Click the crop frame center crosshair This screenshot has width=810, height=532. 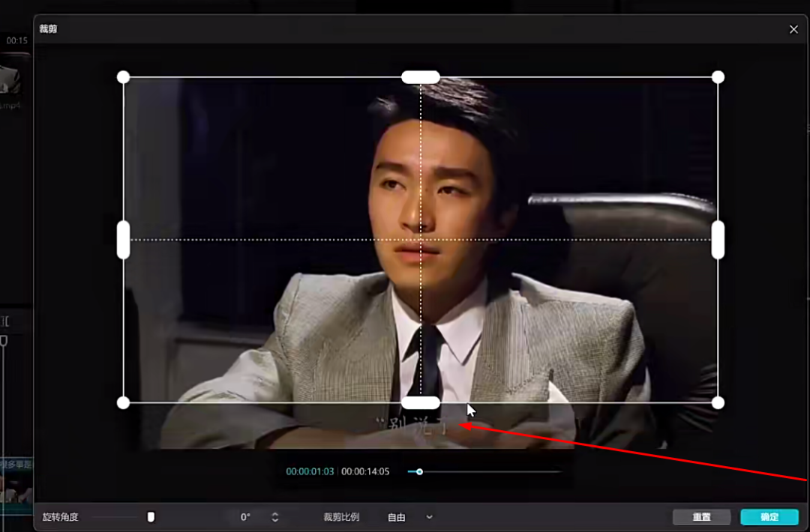pos(421,240)
